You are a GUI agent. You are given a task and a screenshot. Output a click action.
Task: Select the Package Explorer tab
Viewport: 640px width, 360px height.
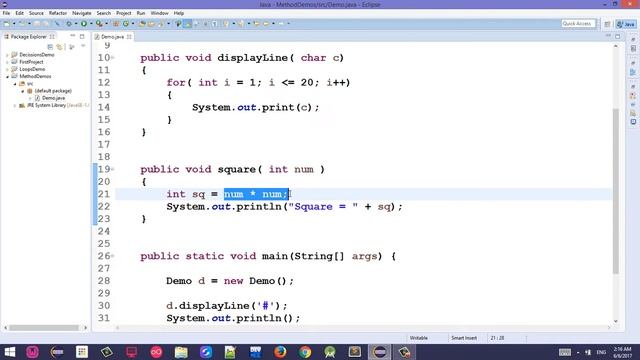tap(29, 37)
